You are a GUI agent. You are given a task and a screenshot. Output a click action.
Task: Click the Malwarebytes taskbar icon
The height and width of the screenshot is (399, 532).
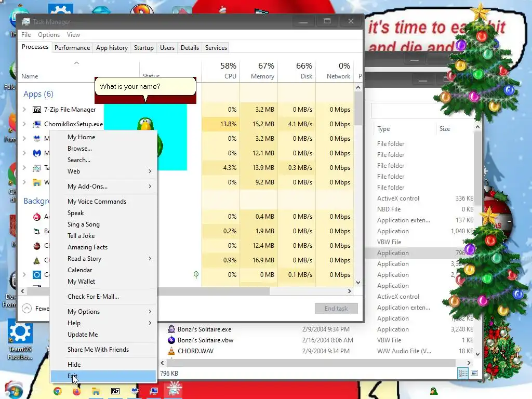coord(135,391)
